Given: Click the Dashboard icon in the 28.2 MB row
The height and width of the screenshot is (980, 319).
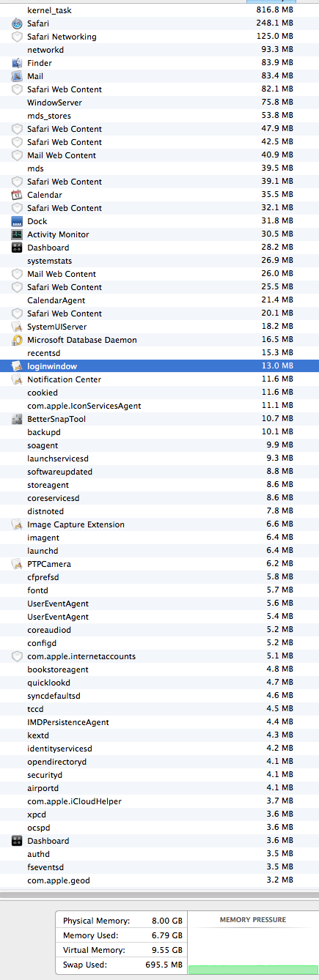Looking at the screenshot, I should (x=18, y=248).
